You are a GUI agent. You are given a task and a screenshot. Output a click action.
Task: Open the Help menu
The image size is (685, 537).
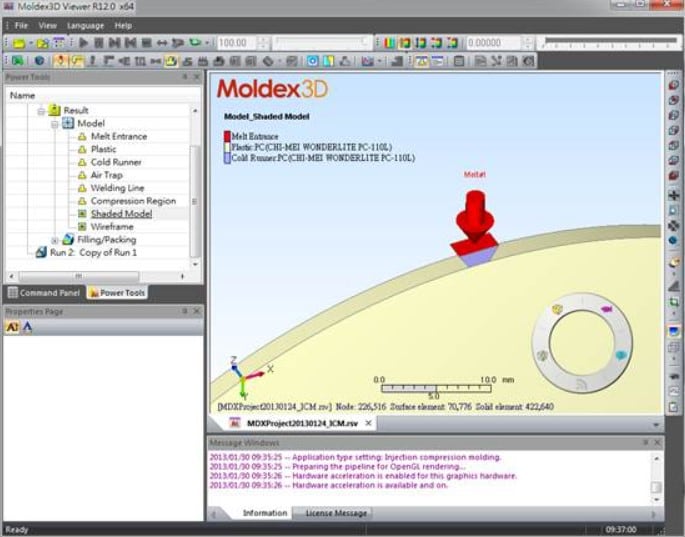tap(123, 26)
